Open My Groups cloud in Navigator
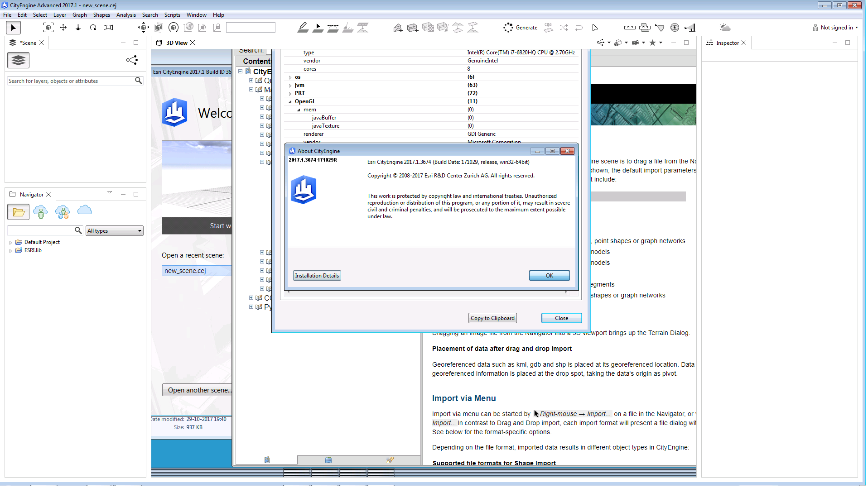Viewport: 868px width, 488px height. 63,211
